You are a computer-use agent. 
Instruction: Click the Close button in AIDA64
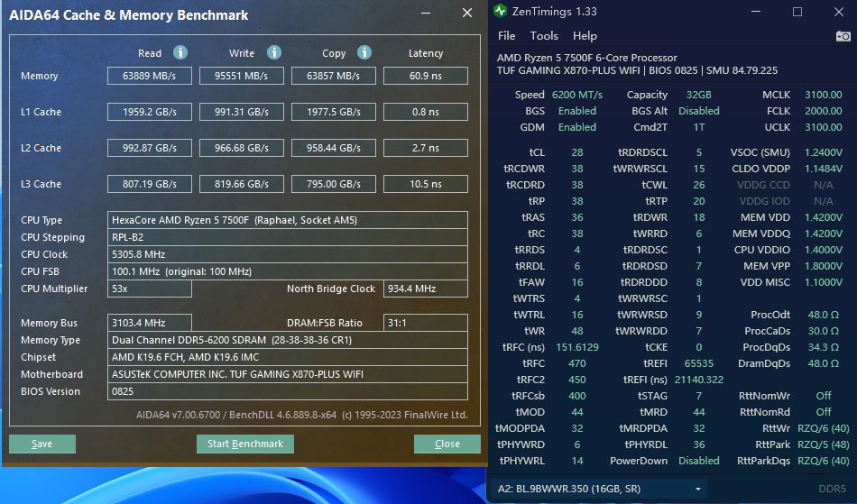(447, 444)
